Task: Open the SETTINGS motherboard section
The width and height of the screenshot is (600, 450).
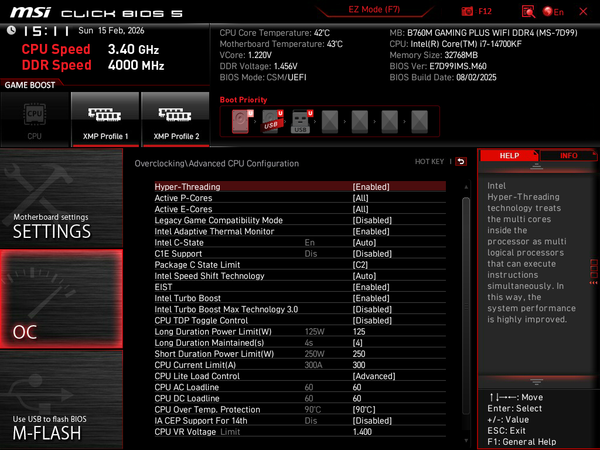Action: click(x=61, y=198)
